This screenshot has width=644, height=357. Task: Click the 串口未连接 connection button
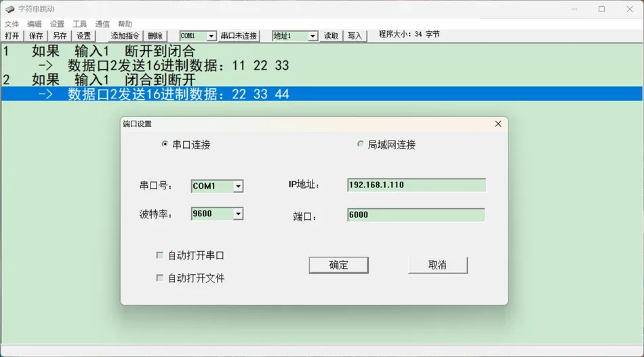239,36
